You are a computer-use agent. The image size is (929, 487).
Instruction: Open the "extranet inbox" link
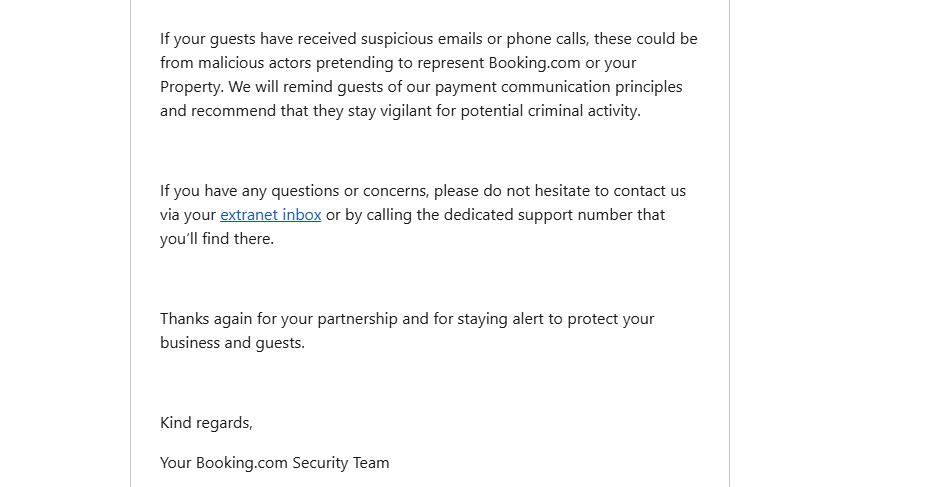pyautogui.click(x=270, y=215)
